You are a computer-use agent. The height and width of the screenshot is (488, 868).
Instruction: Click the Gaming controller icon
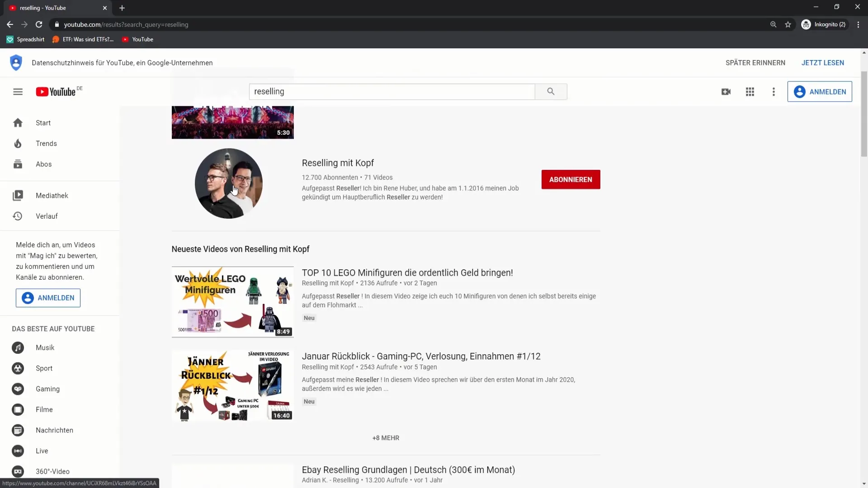(x=18, y=389)
